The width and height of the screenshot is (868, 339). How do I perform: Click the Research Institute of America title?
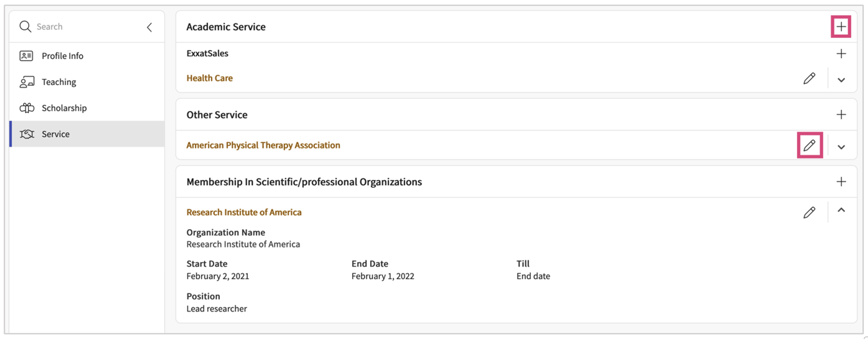click(244, 212)
